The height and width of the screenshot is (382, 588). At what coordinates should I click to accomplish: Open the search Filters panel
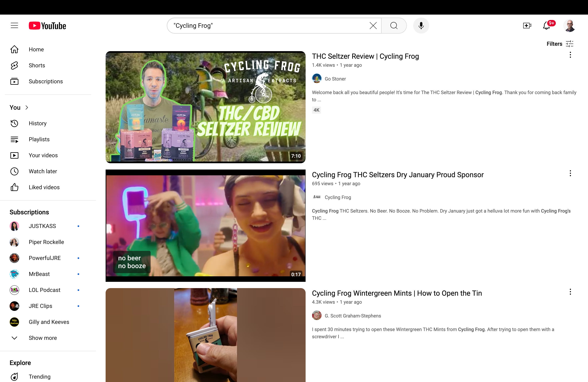560,44
